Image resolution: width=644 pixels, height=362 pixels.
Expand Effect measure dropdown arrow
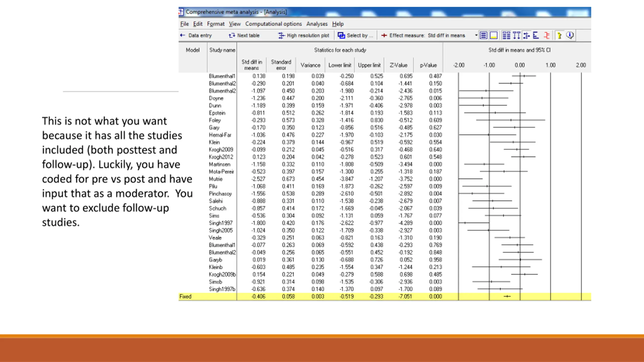click(x=476, y=35)
